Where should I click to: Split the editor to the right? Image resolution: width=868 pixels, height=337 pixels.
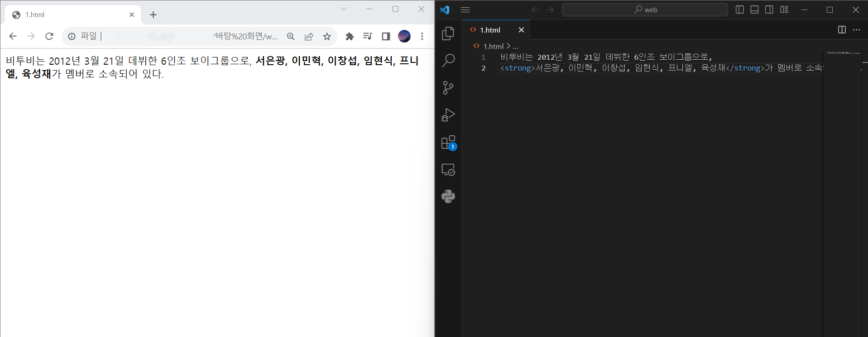point(842,30)
